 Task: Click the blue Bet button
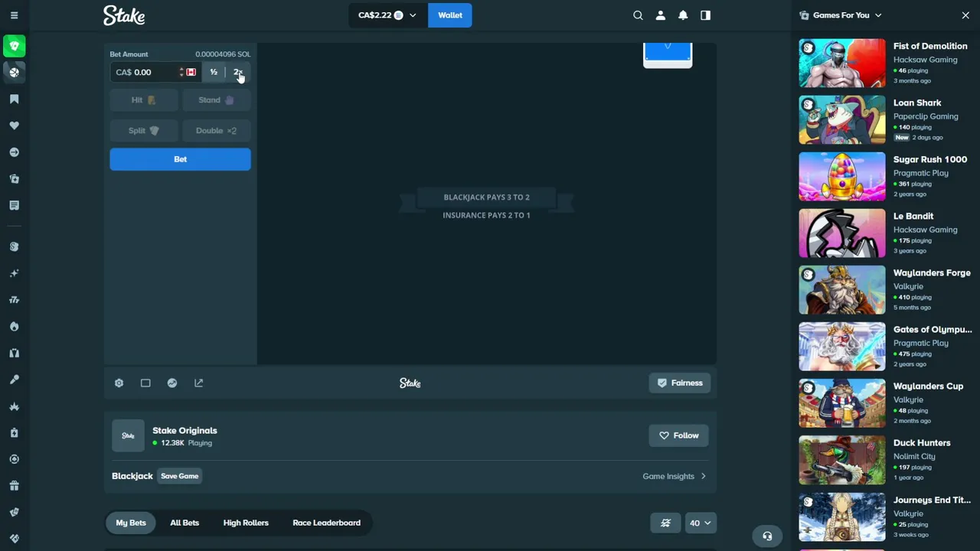point(180,159)
